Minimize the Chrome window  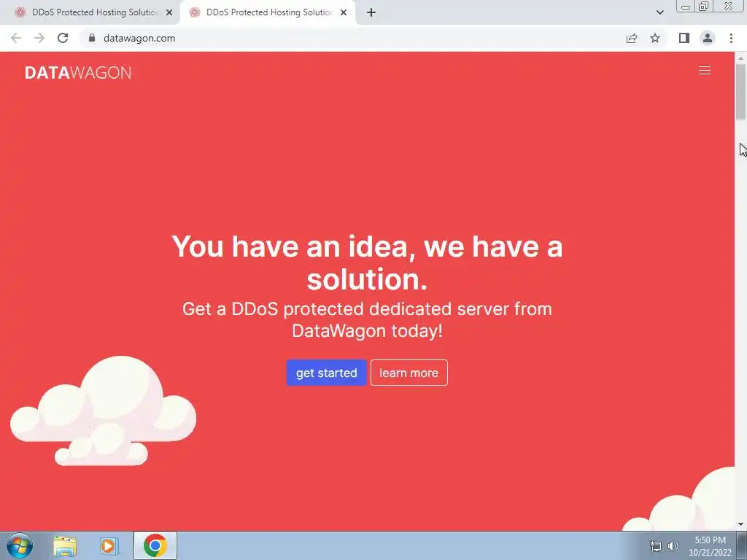686,7
